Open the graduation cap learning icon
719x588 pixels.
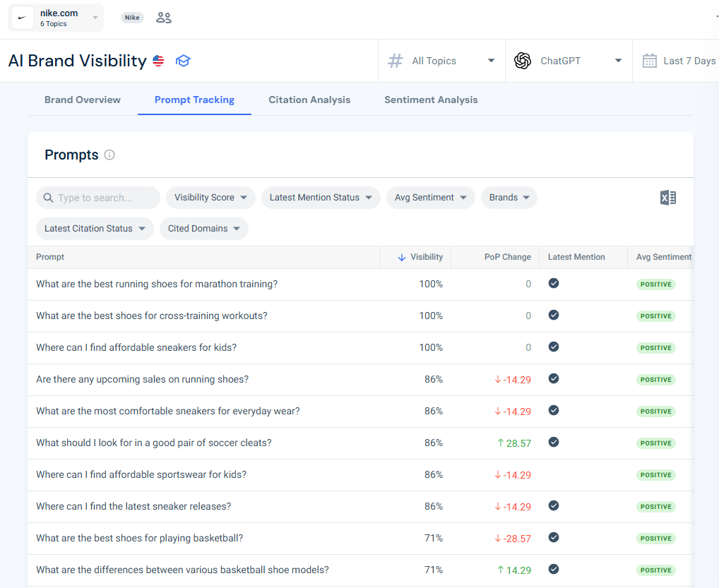tap(183, 61)
